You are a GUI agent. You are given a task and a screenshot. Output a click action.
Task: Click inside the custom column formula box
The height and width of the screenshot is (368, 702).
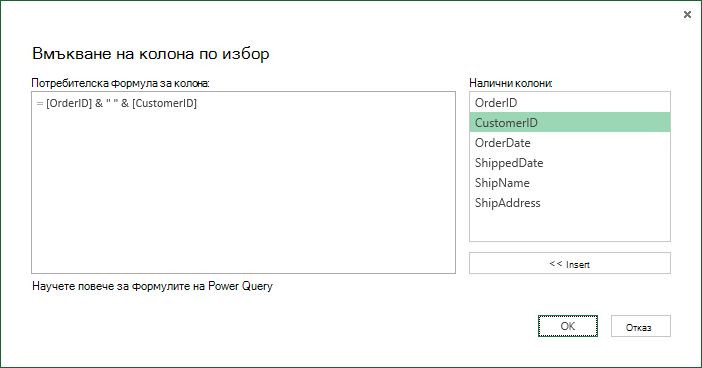pyautogui.click(x=244, y=183)
